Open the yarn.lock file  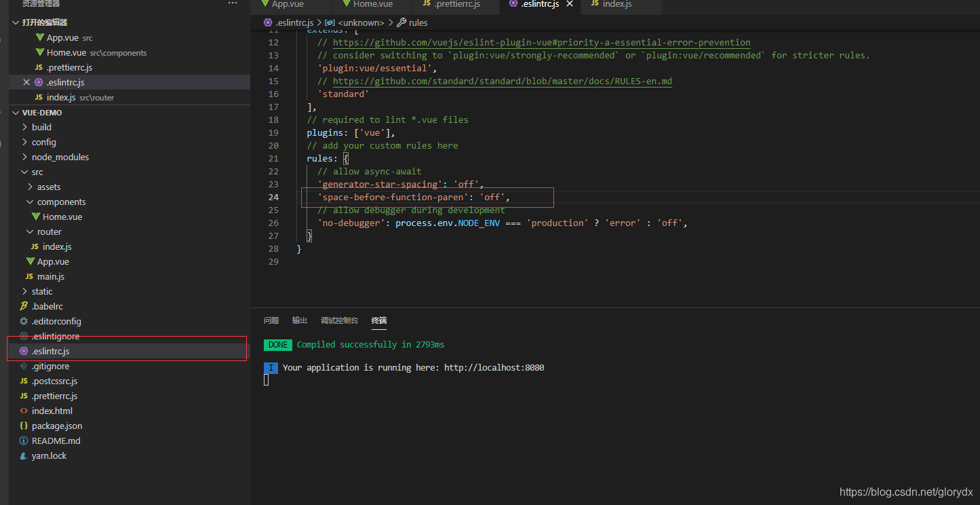(49, 455)
